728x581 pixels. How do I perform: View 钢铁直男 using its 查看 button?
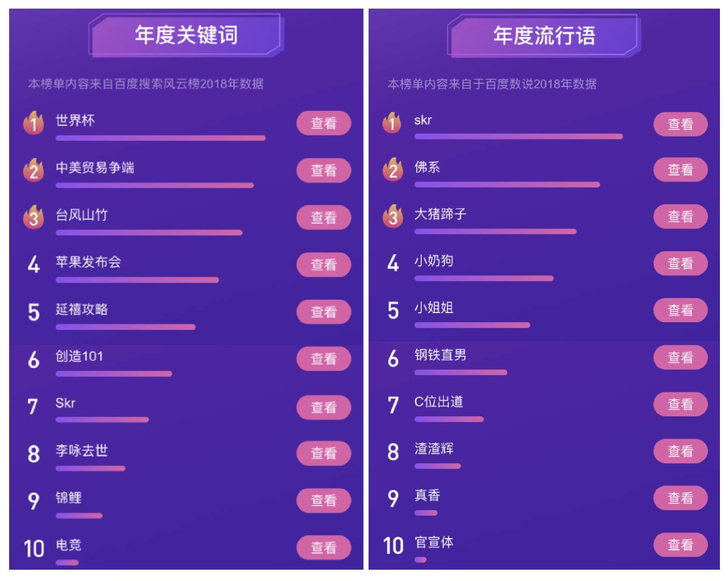[680, 358]
